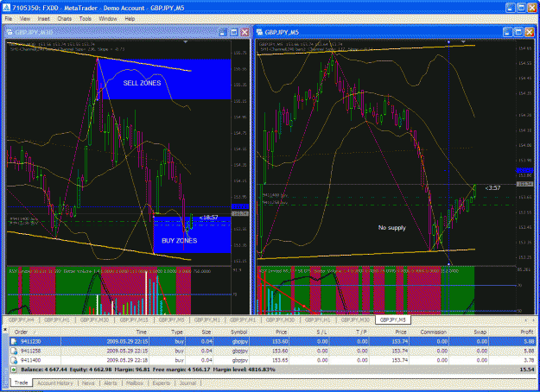Viewport: 540px width, 392px height.
Task: Click the Balance and Equity summary line
Action: pos(148,370)
